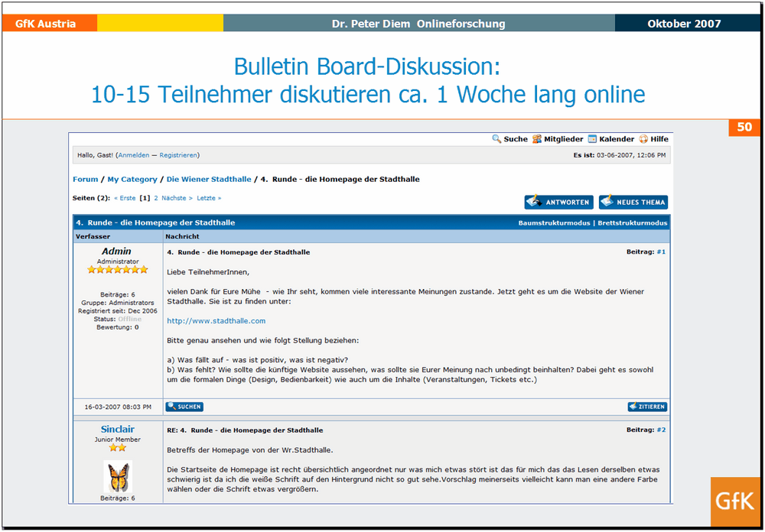Click the GfK logo in corner

734,501
